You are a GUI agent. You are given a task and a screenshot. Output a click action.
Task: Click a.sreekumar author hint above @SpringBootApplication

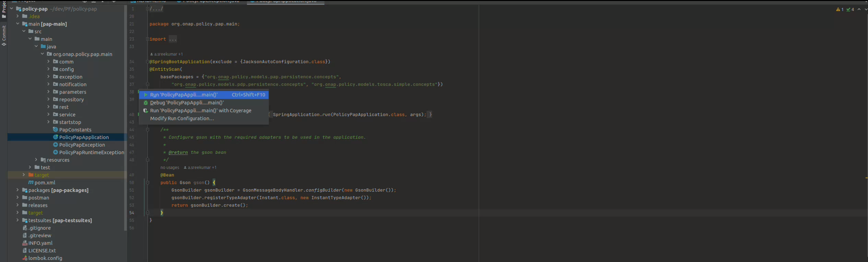[166, 54]
